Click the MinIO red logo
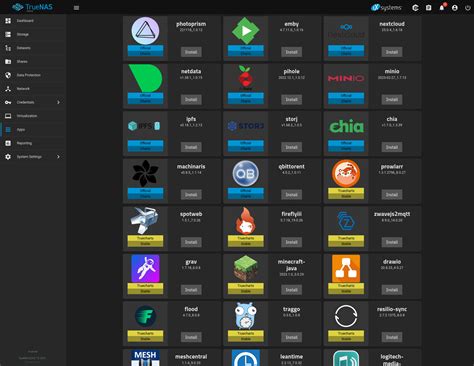Screen dimensions: 474x366 (346, 78)
